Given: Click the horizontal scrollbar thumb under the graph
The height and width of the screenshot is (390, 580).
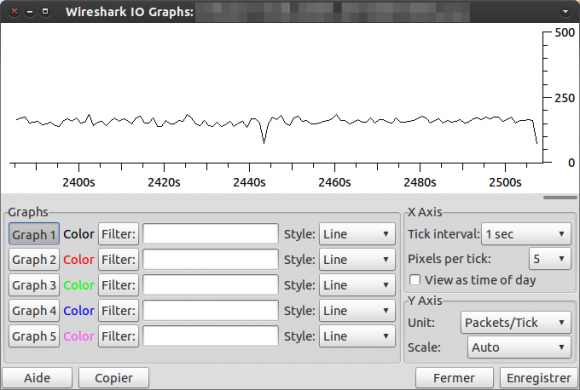Looking at the screenshot, I should (560, 198).
